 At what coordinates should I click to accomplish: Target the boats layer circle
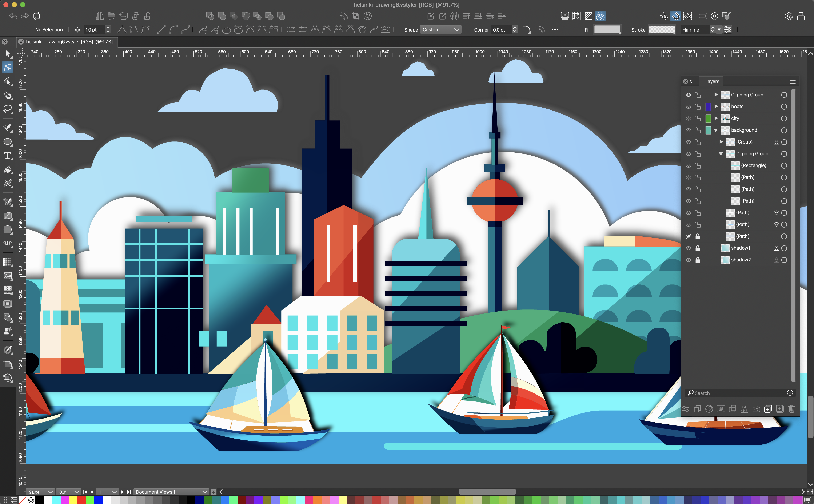pyautogui.click(x=784, y=107)
